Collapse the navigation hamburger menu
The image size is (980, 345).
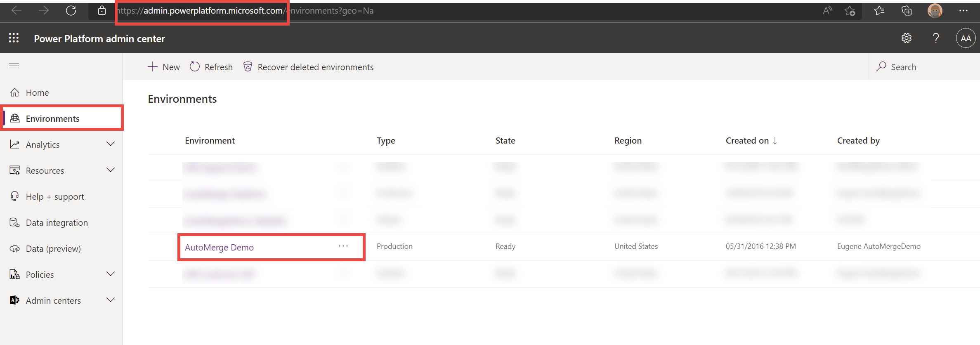click(14, 66)
